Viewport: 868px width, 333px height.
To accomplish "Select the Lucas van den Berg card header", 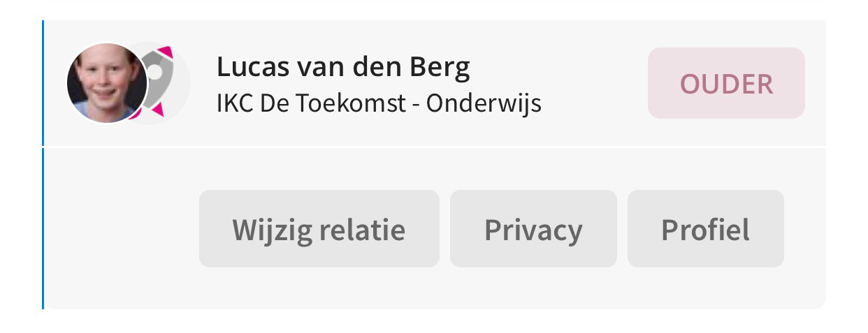I will click(x=434, y=83).
